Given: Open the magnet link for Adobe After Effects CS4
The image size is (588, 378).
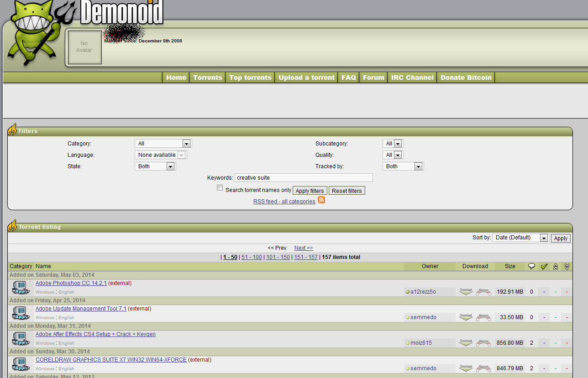Looking at the screenshot, I should tap(483, 342).
